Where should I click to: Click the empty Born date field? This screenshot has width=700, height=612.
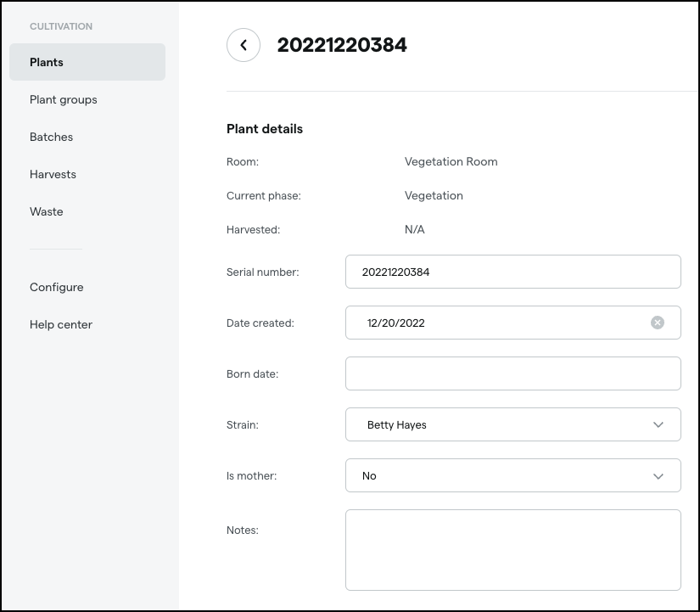[x=513, y=373]
